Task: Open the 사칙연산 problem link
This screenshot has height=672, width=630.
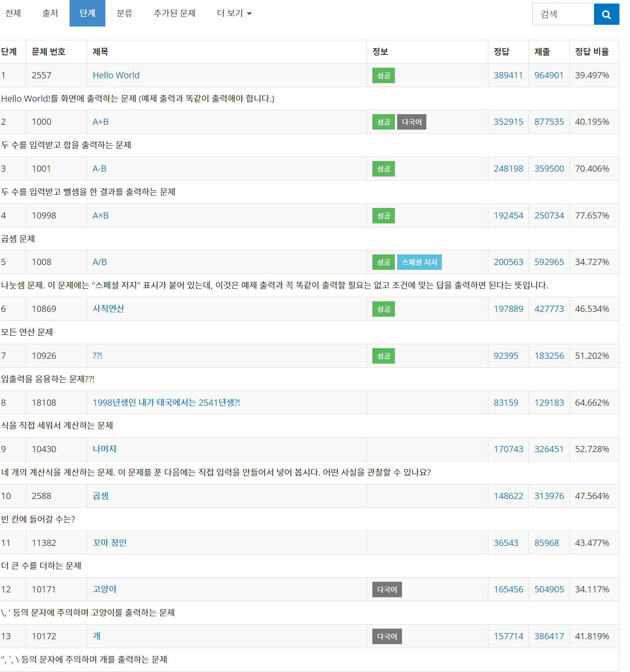Action: point(108,308)
